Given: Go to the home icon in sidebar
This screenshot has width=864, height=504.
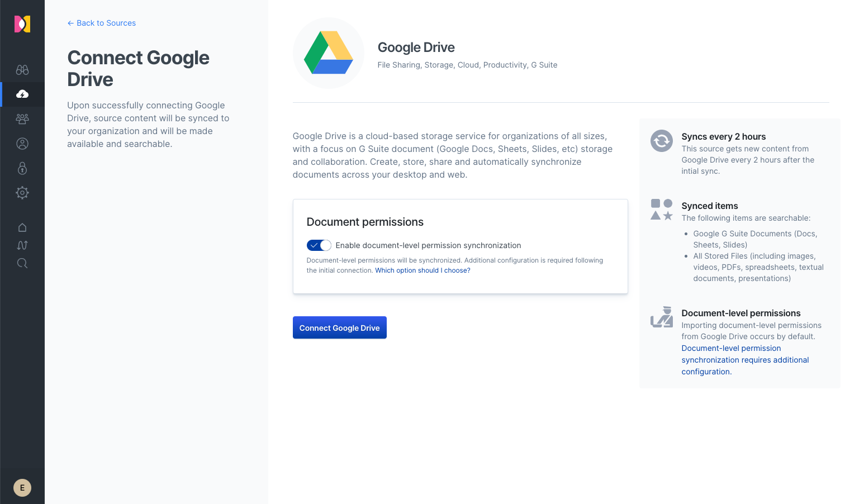Looking at the screenshot, I should click(x=22, y=227).
